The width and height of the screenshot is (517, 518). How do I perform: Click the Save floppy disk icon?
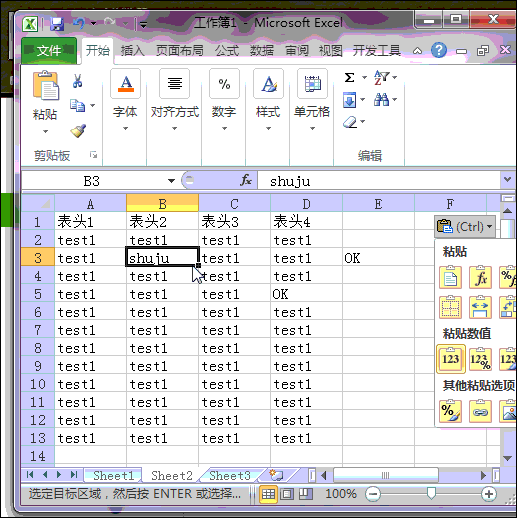click(57, 24)
